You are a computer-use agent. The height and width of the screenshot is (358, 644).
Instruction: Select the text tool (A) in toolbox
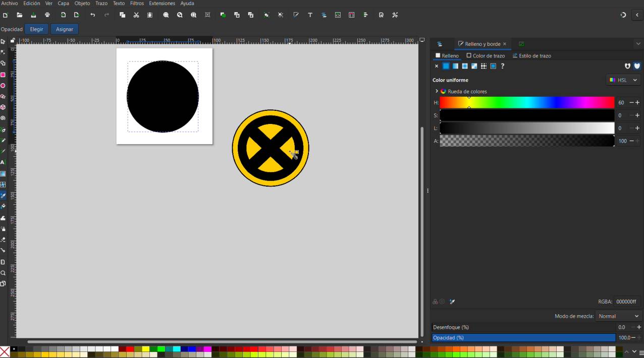pyautogui.click(x=3, y=162)
